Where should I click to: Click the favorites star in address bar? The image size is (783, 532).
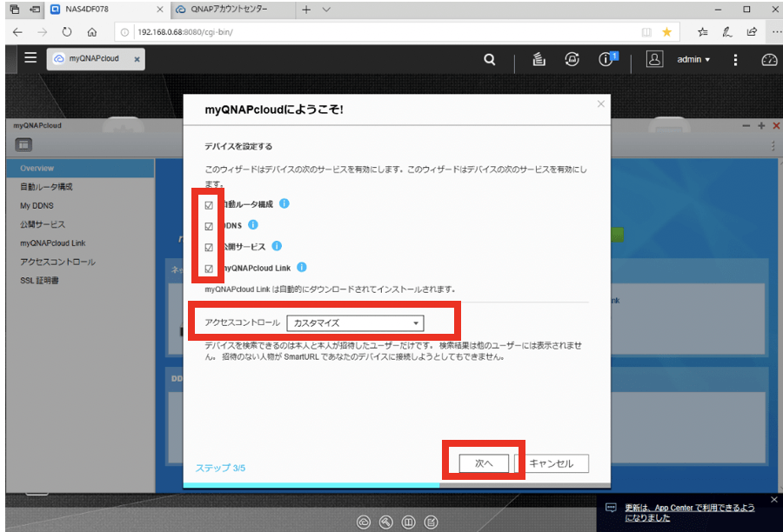point(666,32)
